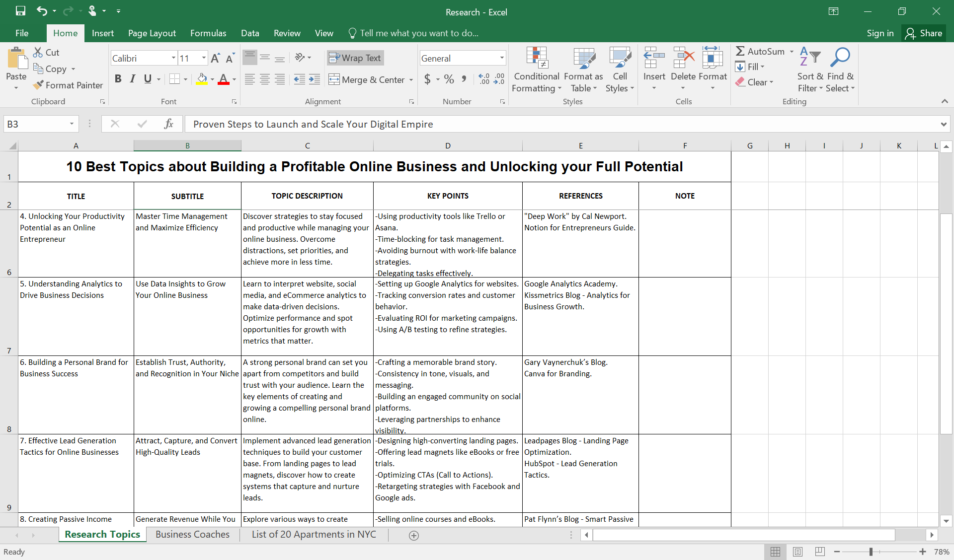Click Sign in
The image size is (954, 560).
880,33
